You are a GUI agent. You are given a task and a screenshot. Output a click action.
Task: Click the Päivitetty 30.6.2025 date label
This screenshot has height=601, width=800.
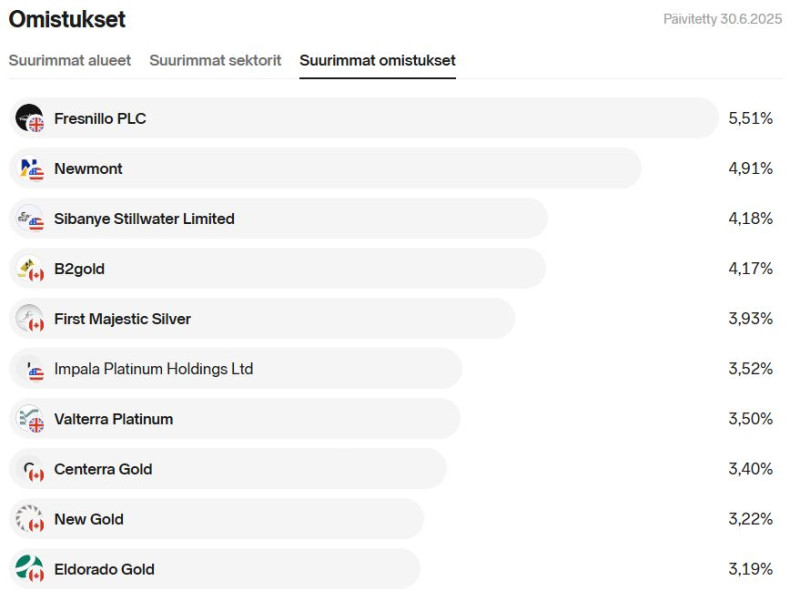click(x=723, y=19)
